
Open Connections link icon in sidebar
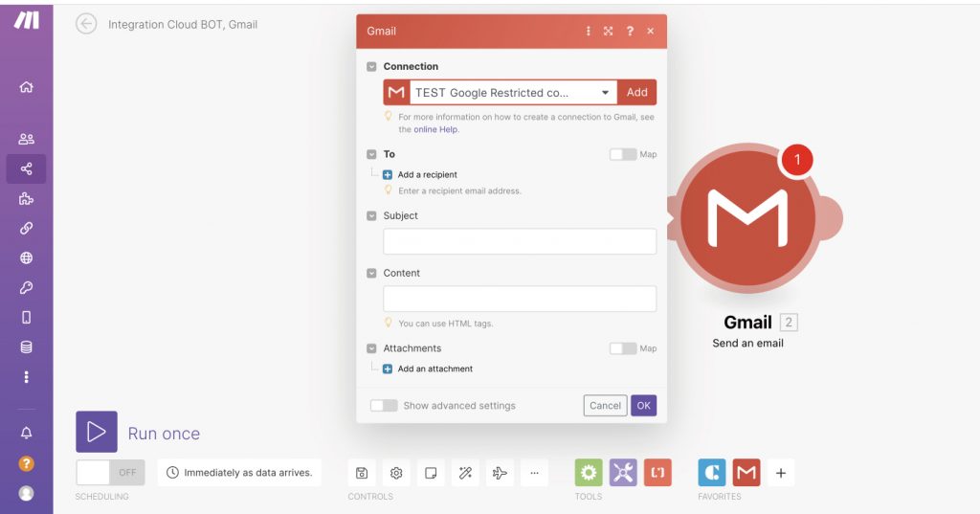[26, 228]
